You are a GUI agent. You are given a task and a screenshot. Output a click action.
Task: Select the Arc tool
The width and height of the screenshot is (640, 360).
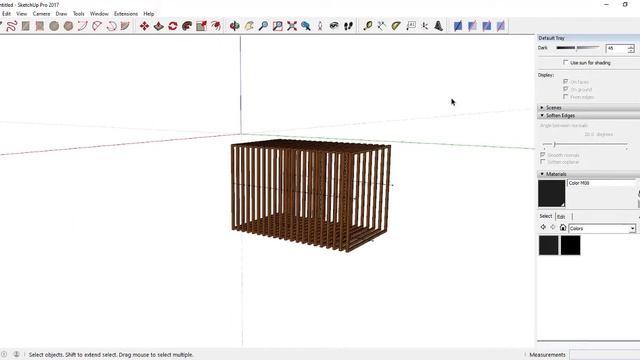tap(82, 26)
